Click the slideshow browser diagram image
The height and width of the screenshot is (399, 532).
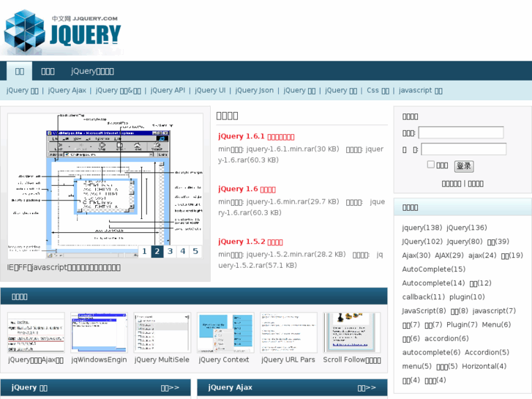[x=105, y=186]
